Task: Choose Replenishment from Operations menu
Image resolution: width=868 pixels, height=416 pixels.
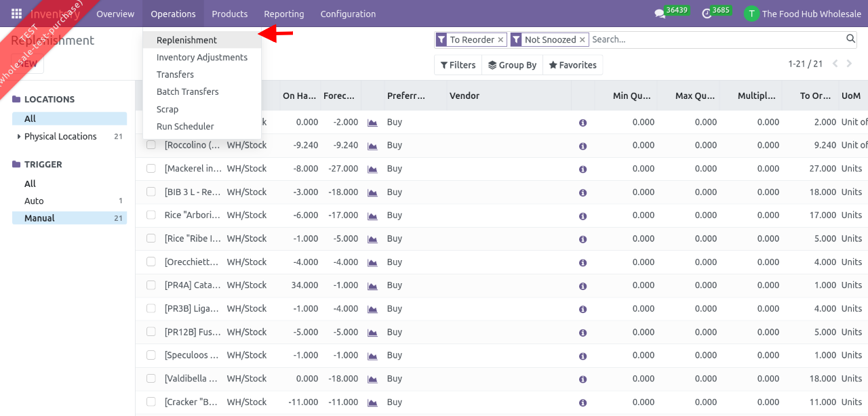Action: point(202,40)
